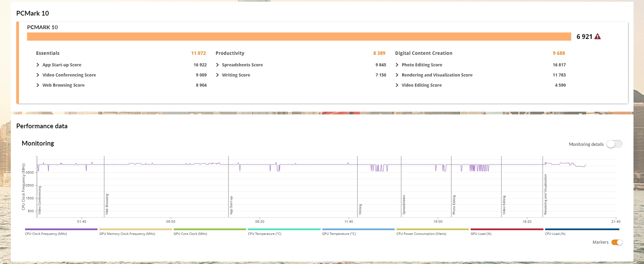Screen dimensions: 644x264
Task: Select CPU Load (%) legend
Action: click(x=582, y=232)
